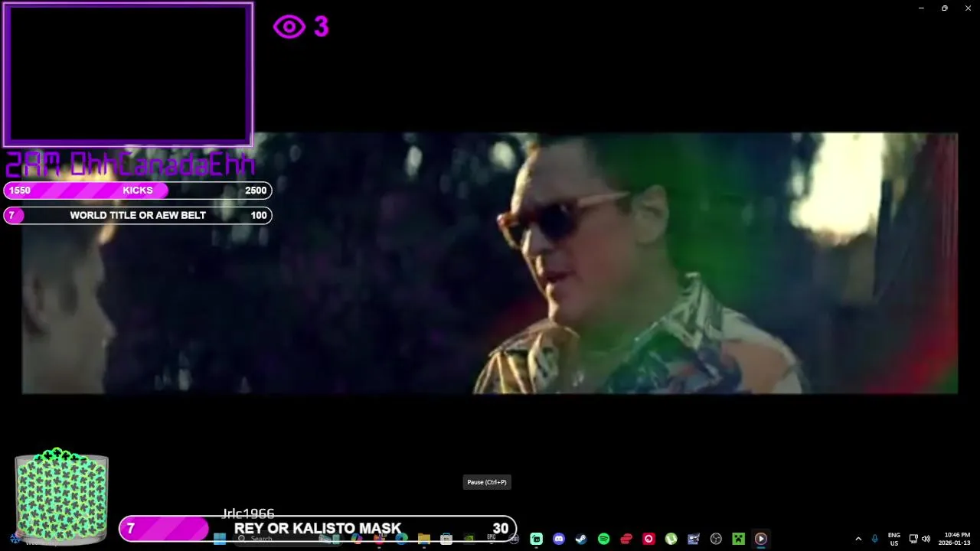Screen dimensions: 980x551
Task: Open the uTorrent taskbar icon
Action: (x=671, y=539)
